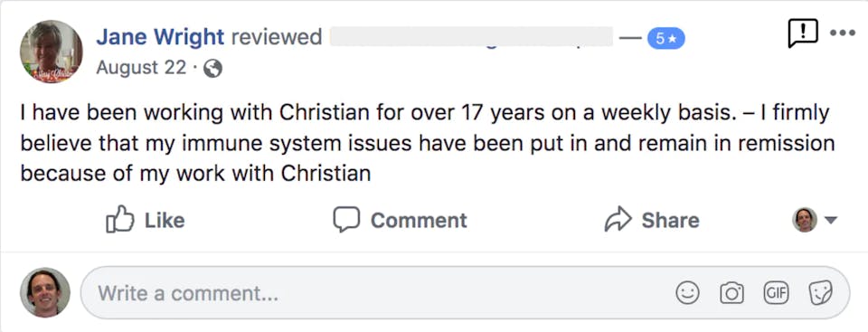Click the small avatar beside Share
This screenshot has height=332, width=868.
[805, 220]
